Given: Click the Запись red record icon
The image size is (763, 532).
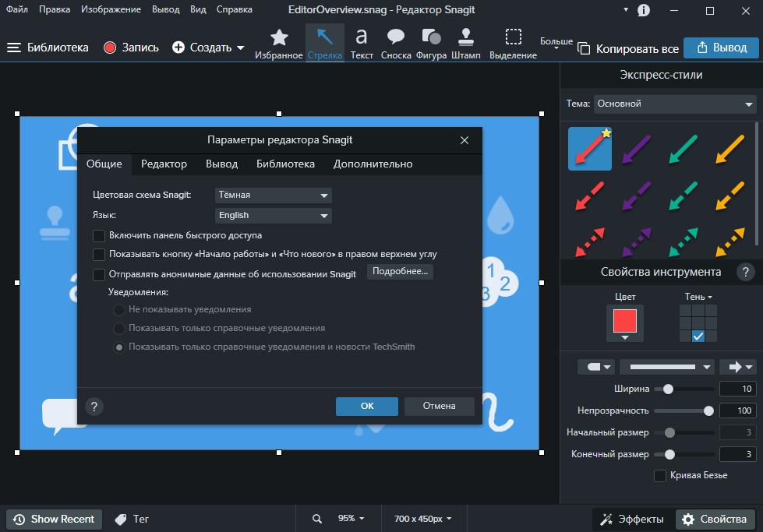Looking at the screenshot, I should click(x=110, y=48).
